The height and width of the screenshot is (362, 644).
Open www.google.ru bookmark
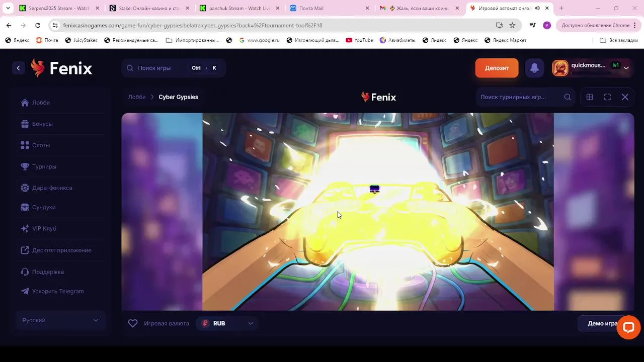(259, 40)
